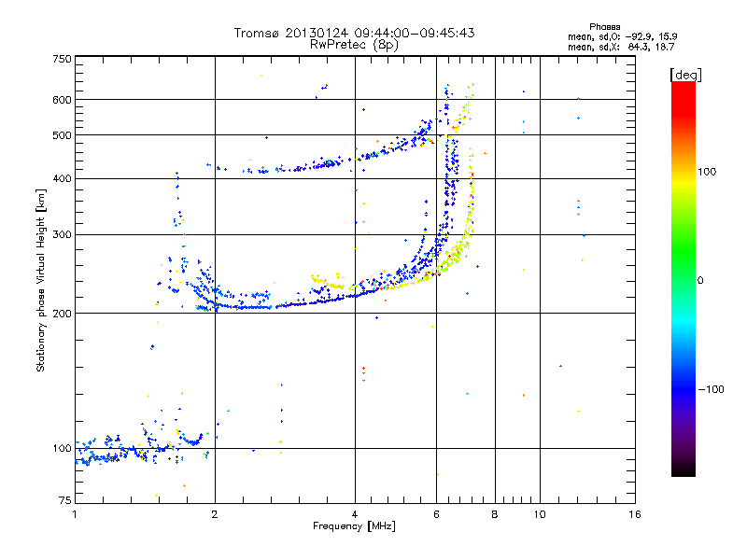Click the '6' x-axis tick label
This screenshot has width=747, height=560.
click(436, 514)
